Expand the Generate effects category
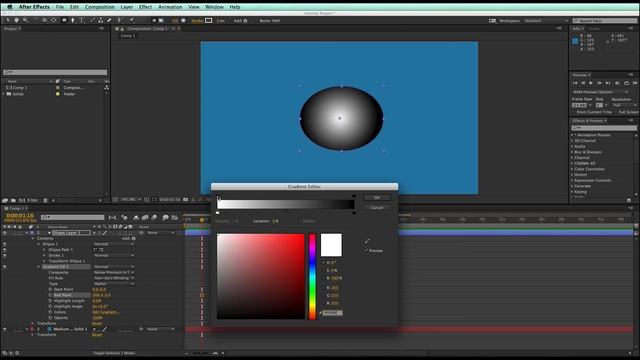Viewport: 640px width, 360px height. point(572,186)
